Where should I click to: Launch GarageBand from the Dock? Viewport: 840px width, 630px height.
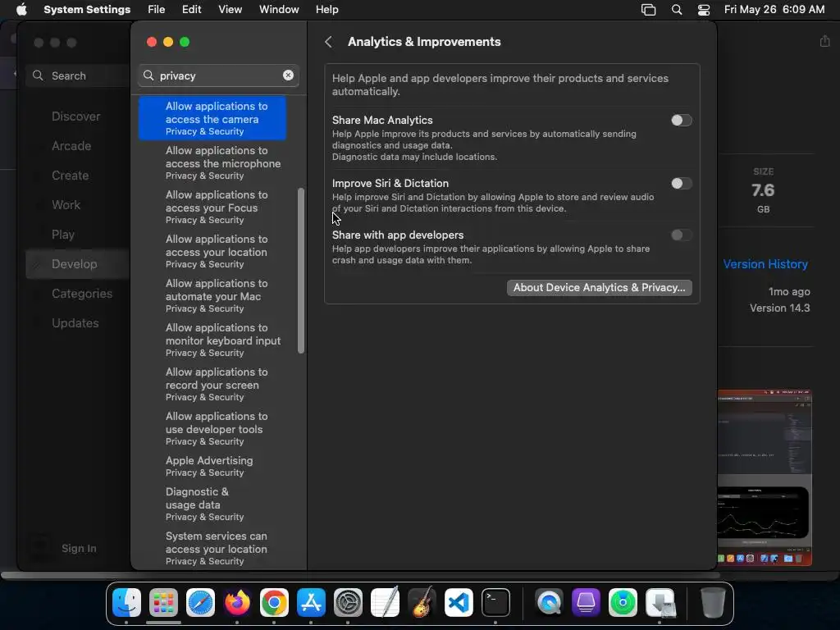coord(422,603)
